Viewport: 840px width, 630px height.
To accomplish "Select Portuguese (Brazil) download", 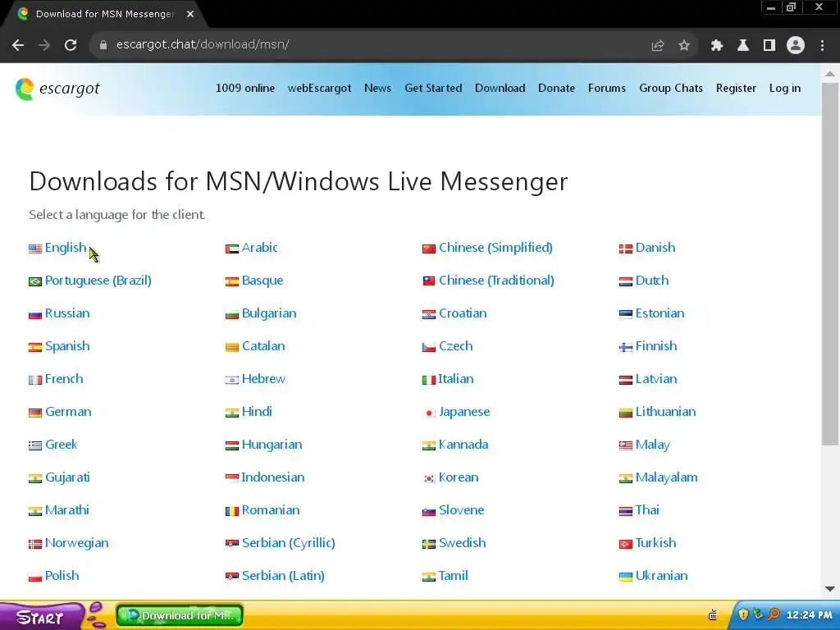I will point(98,281).
